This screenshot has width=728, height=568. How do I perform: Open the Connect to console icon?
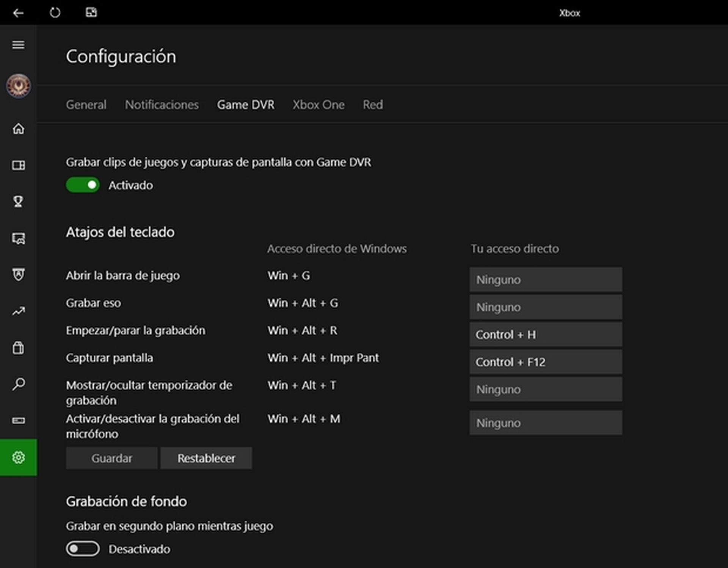click(x=18, y=421)
